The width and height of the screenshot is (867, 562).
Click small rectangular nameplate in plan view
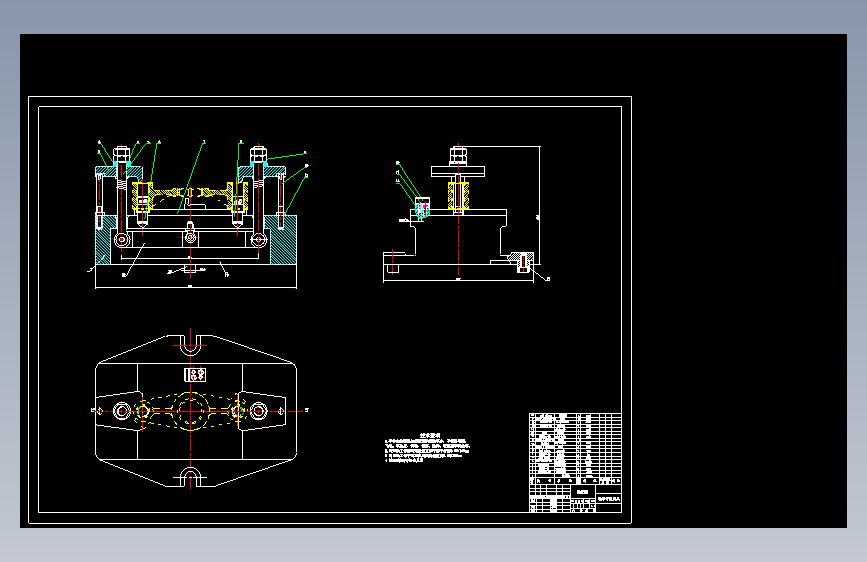[195, 374]
